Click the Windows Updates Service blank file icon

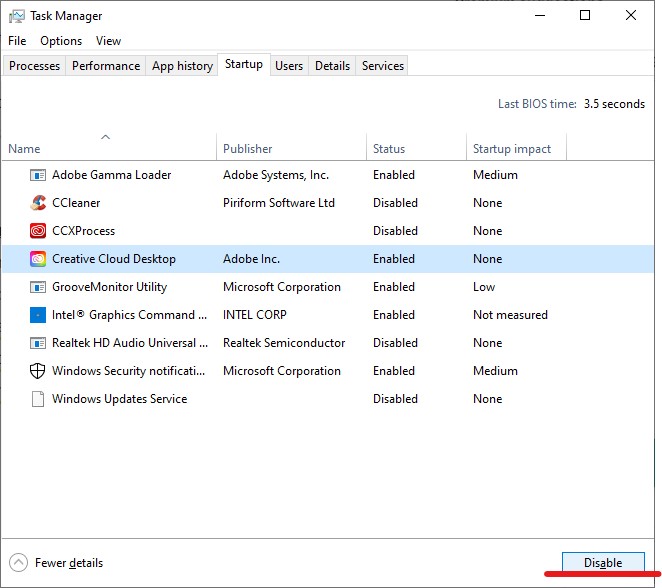[x=38, y=399]
